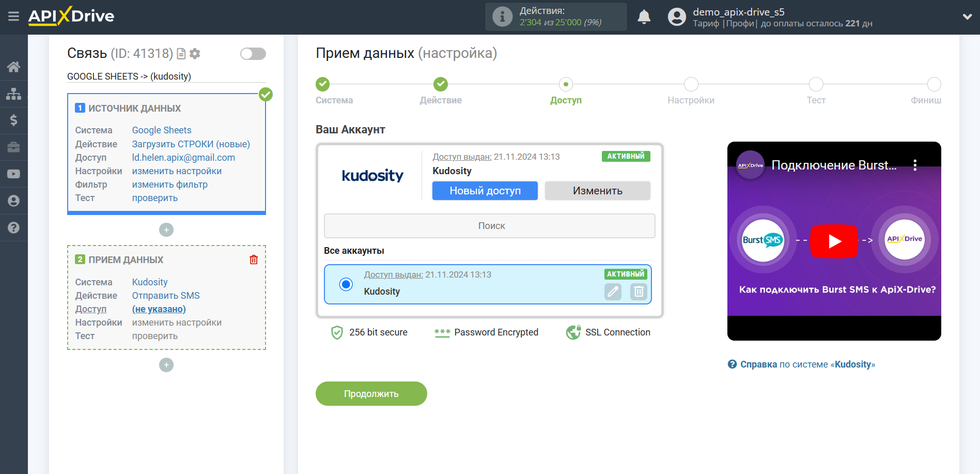Add step after data source block

click(x=166, y=230)
